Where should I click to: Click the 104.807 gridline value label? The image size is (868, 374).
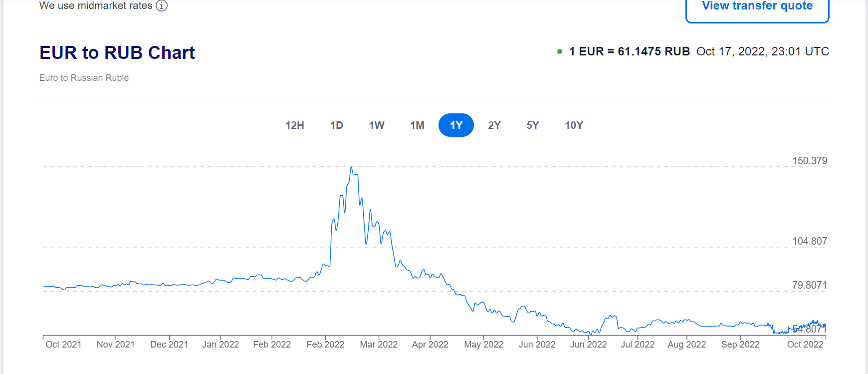pyautogui.click(x=809, y=241)
